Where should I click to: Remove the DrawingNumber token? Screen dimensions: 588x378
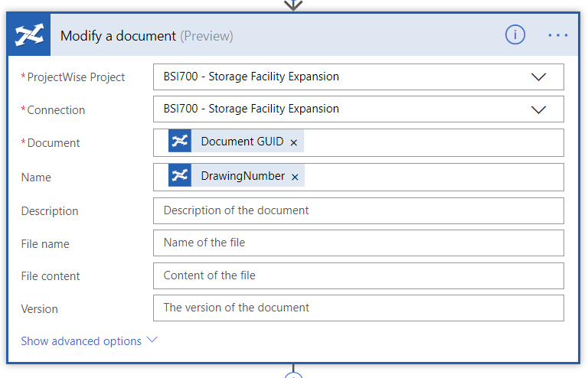tap(295, 177)
